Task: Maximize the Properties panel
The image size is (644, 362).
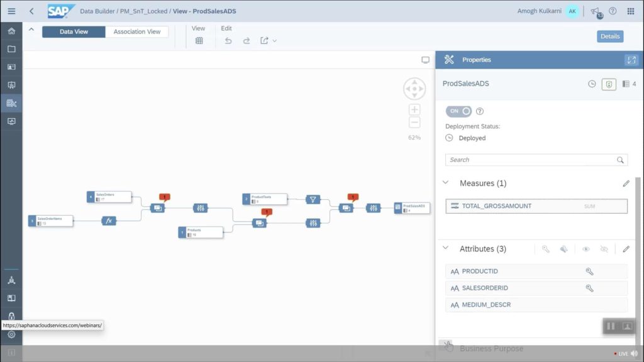Action: point(631,60)
